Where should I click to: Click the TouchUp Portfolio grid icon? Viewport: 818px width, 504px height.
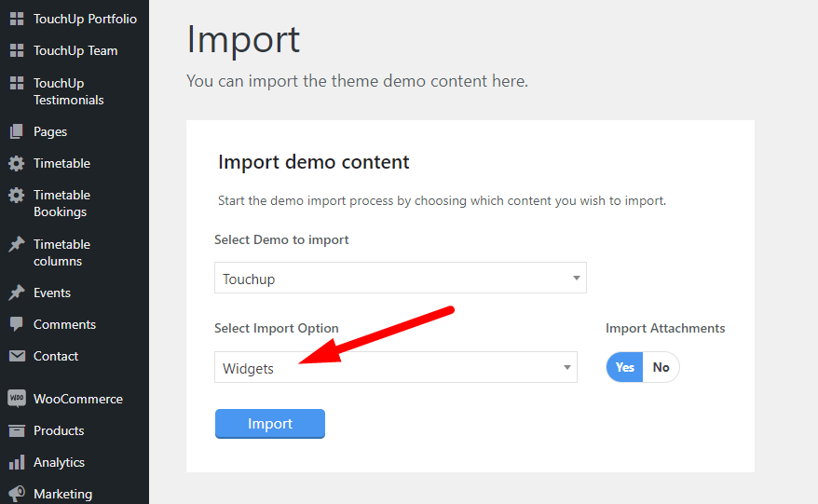tap(17, 19)
